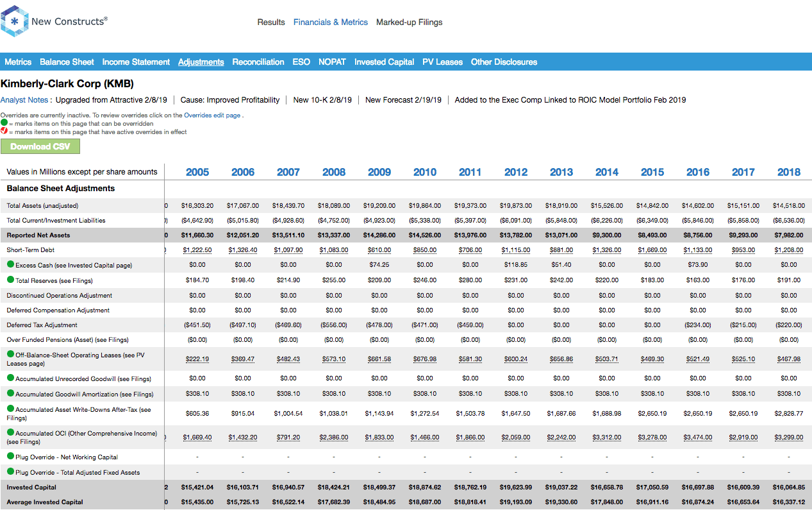Open the Other Disclosures tab
This screenshot has height=510, width=812.
coord(504,62)
